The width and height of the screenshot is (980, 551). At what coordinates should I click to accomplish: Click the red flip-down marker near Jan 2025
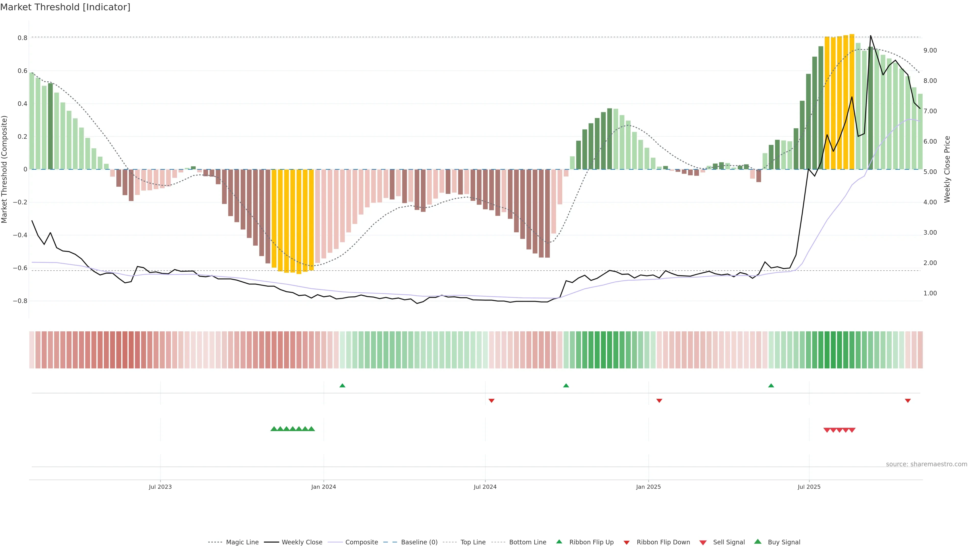[x=659, y=400]
